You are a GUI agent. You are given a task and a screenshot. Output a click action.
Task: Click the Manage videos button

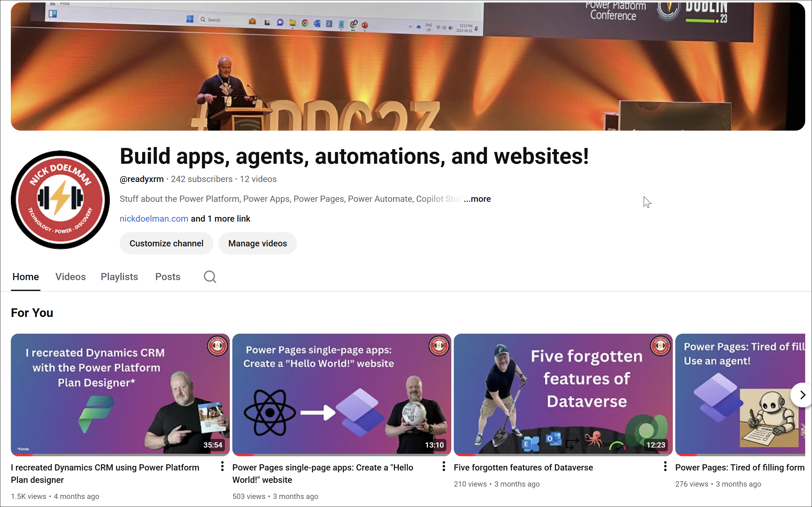[x=257, y=243]
